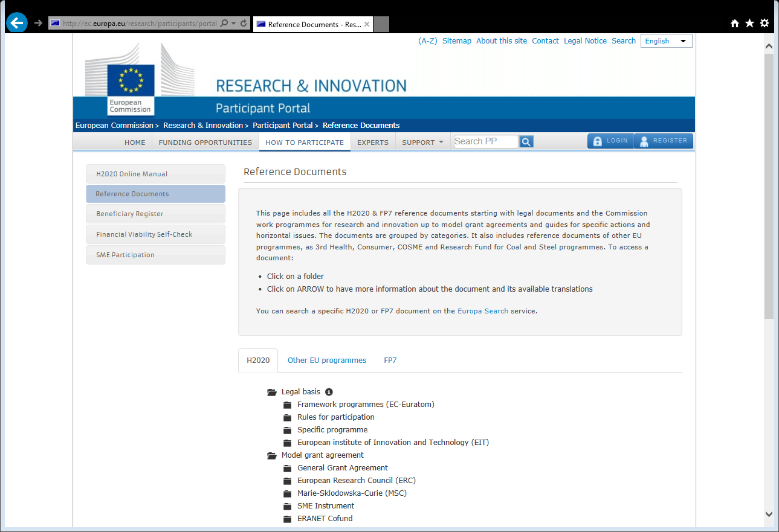This screenshot has width=779, height=532.
Task: Click Participant Portal breadcrumb link
Action: (283, 126)
